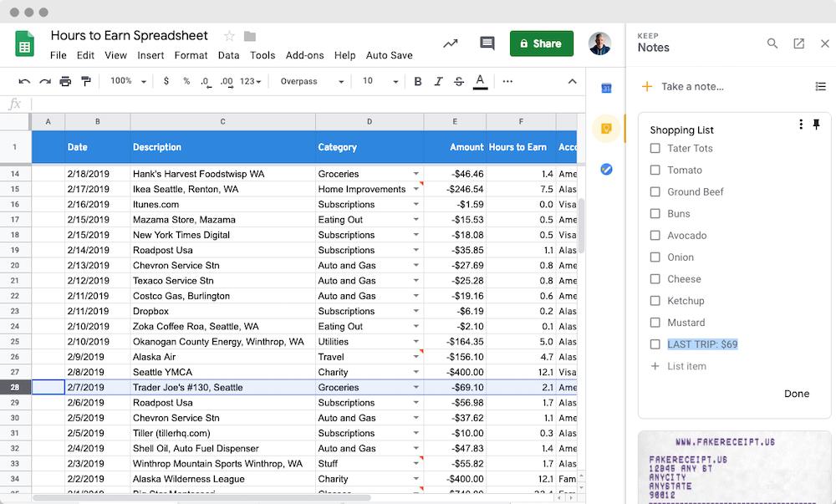Check the Avocado item

(655, 236)
